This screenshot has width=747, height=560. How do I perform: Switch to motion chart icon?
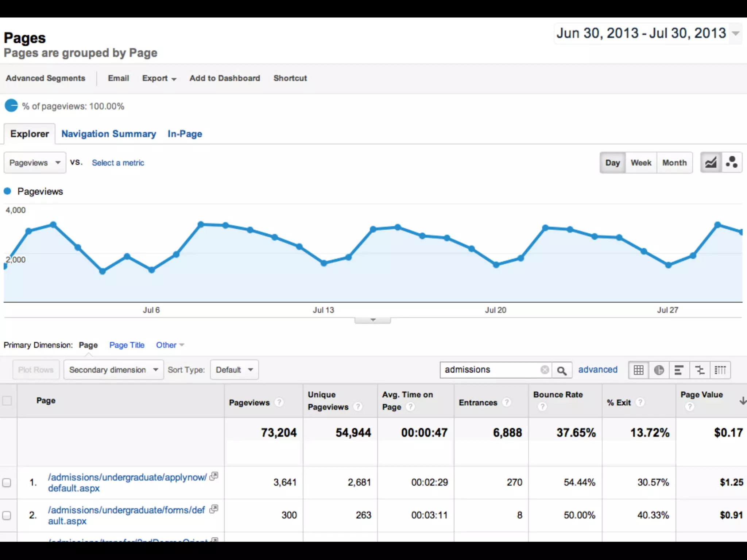[x=731, y=163]
